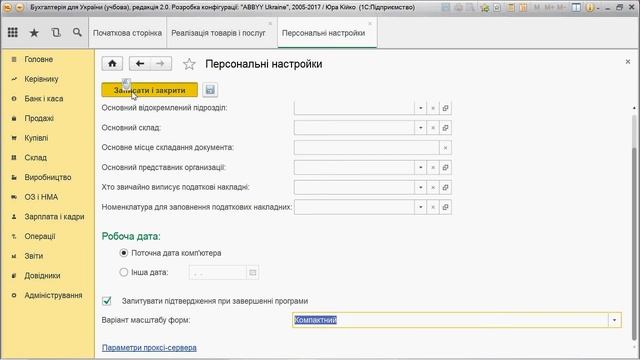Open the calendar picker for Інша дата
Image resolution: width=640 pixels, height=360 pixels.
(253, 272)
